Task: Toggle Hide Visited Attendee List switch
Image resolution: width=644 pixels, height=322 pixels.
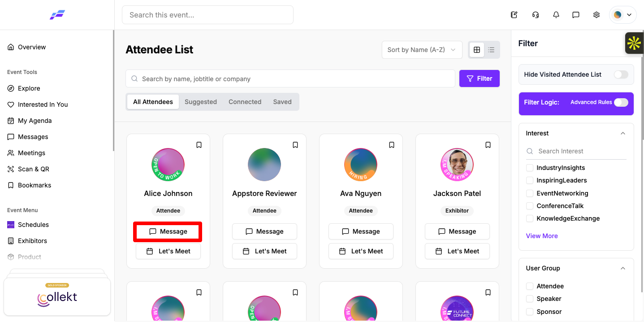Action: [x=621, y=74]
